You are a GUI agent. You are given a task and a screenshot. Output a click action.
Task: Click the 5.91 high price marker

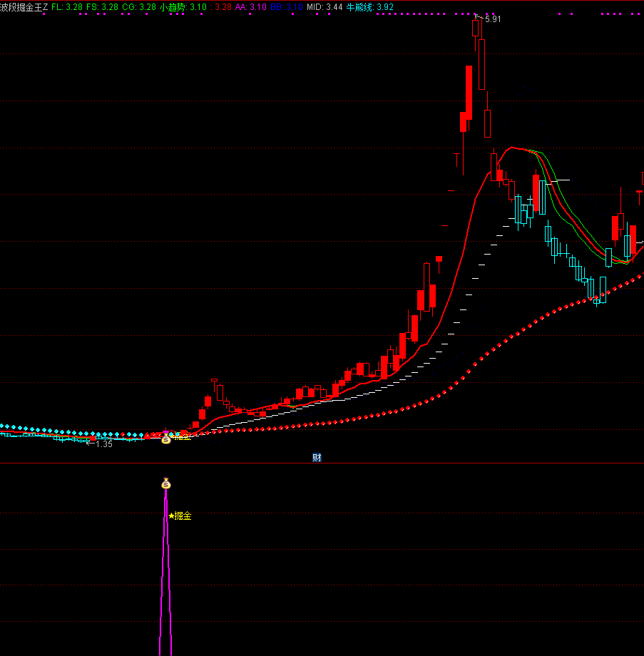pyautogui.click(x=491, y=19)
